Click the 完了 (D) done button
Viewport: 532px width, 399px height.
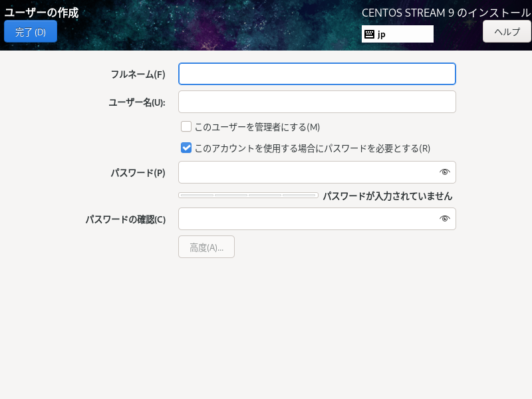point(31,31)
